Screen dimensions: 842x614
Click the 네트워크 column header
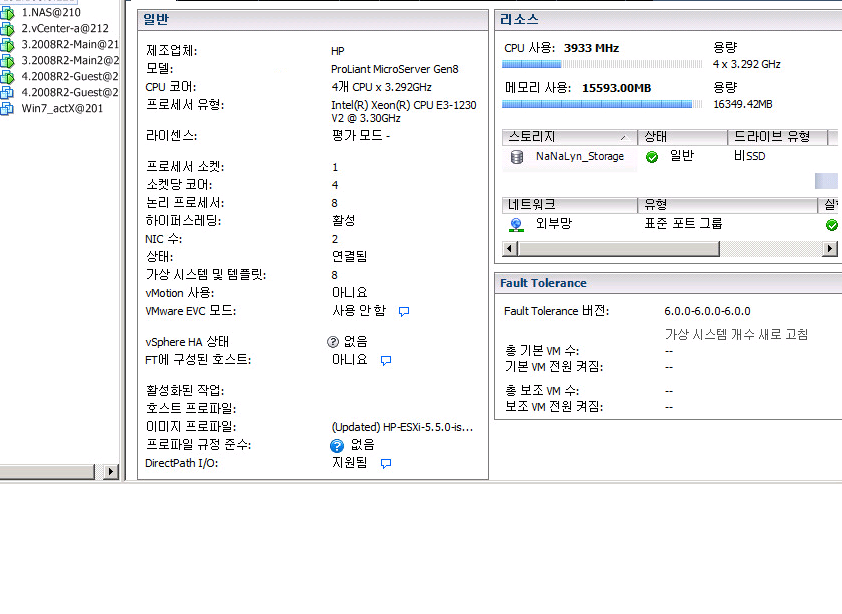(x=570, y=205)
